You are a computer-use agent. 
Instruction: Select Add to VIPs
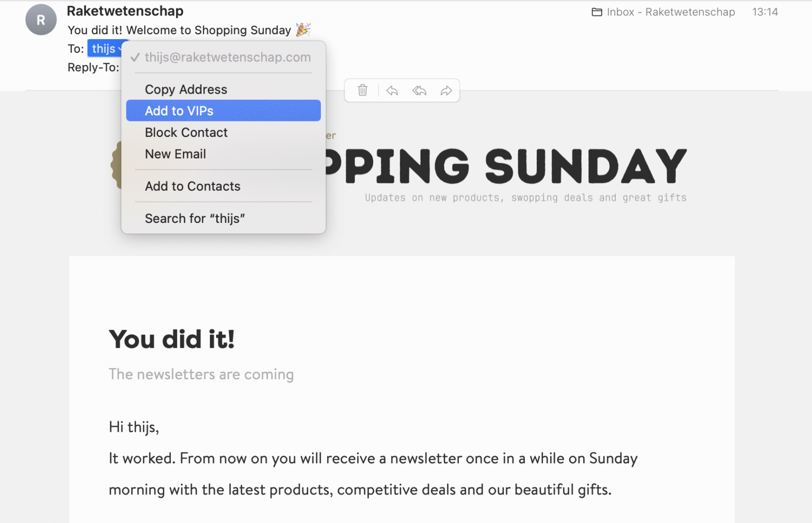[x=179, y=111]
